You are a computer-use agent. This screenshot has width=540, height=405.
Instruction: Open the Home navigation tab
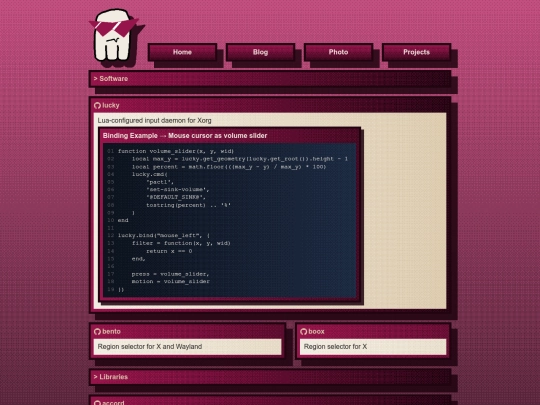point(182,52)
